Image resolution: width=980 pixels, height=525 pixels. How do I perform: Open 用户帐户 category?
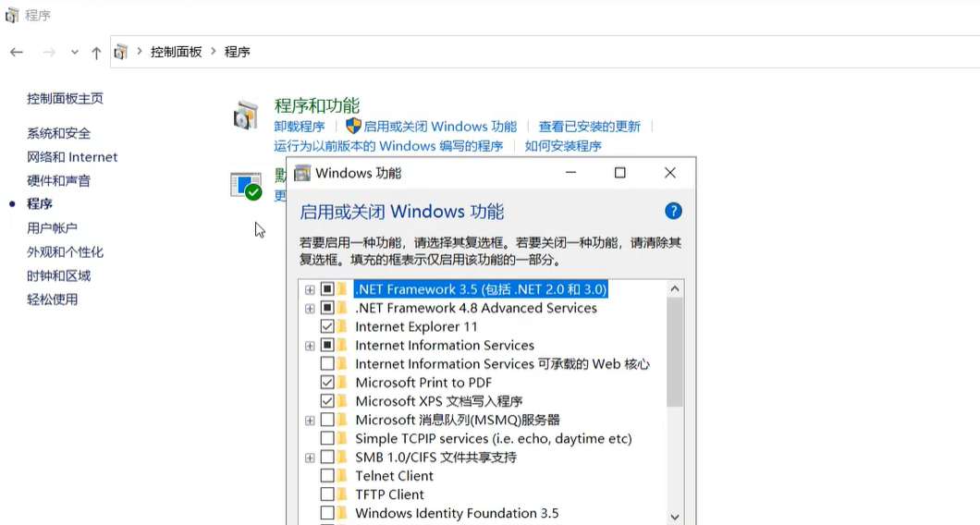pyautogui.click(x=52, y=228)
